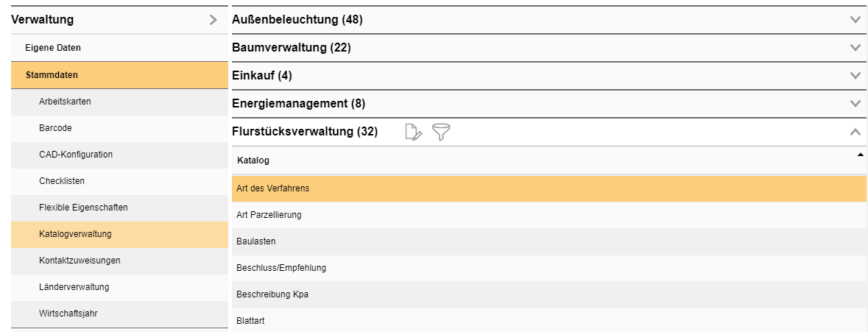Expand the Einkauf (4) section
Screen dimensions: 868x332
coord(855,76)
